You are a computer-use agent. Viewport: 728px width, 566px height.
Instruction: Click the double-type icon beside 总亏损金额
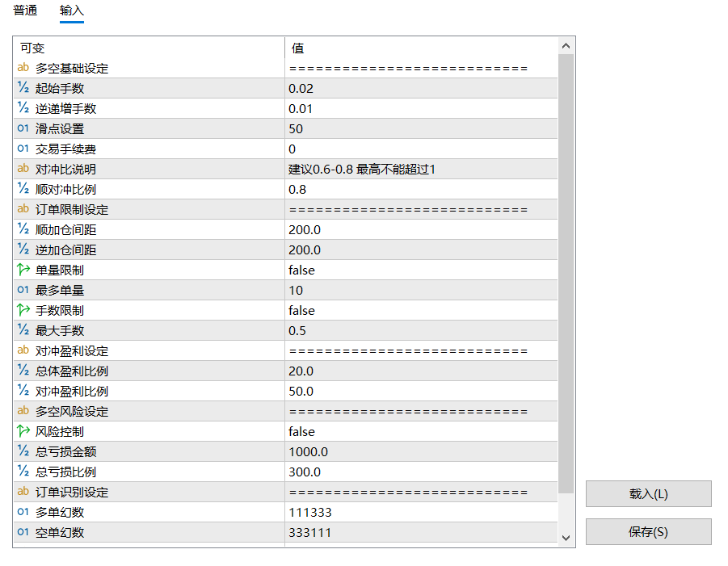tap(23, 452)
